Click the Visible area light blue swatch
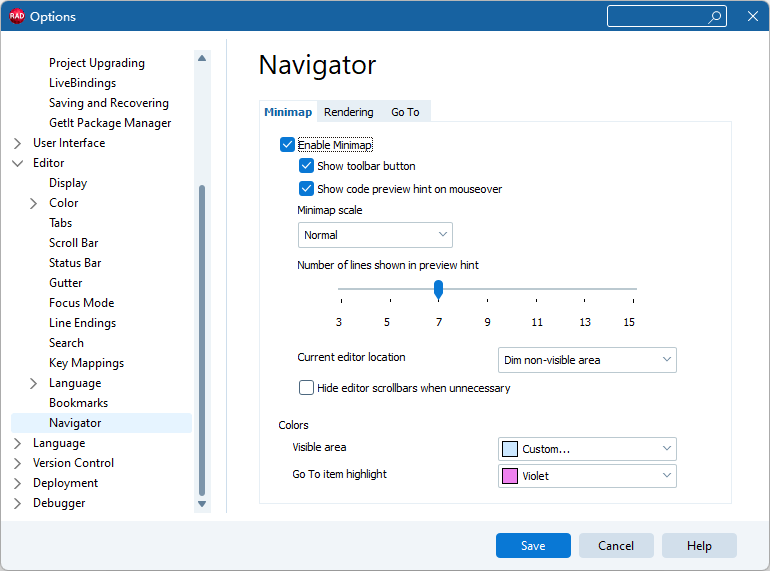Screen dimensions: 770x571 (x=510, y=449)
